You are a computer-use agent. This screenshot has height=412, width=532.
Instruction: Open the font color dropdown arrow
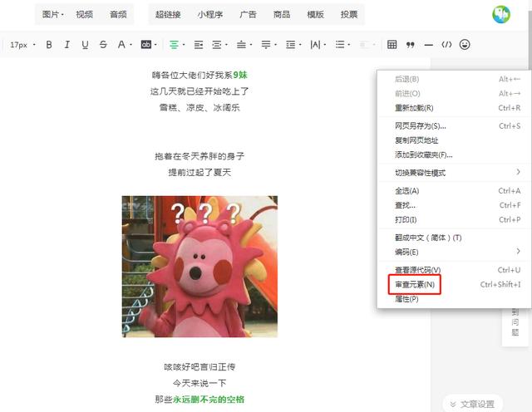(x=131, y=45)
